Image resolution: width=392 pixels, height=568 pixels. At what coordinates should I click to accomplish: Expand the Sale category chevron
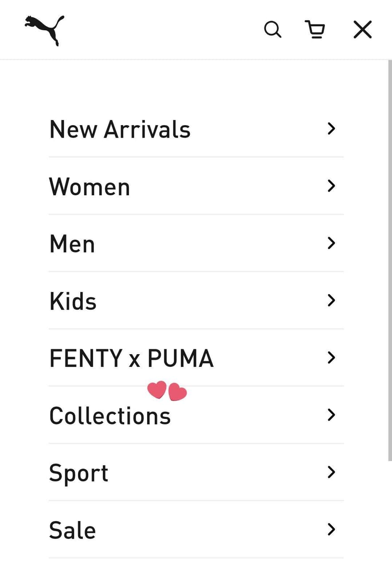click(331, 529)
